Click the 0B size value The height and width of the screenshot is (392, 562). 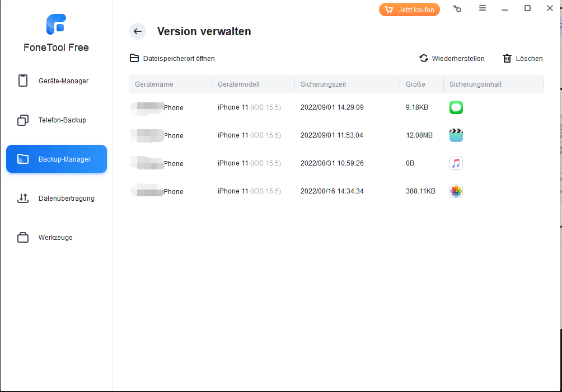410,163
